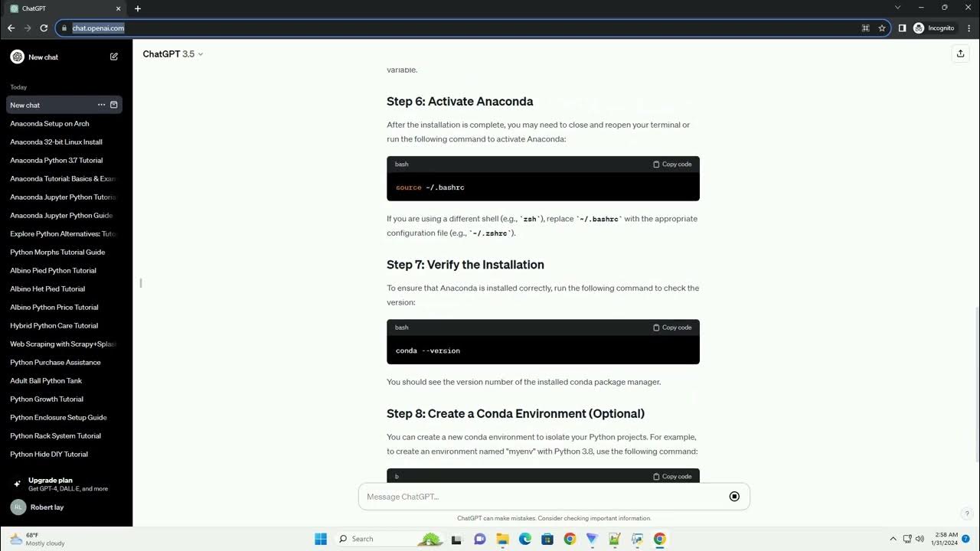980x551 pixels.
Task: Open Python Hide DIY Tutorial chat
Action: 64,454
